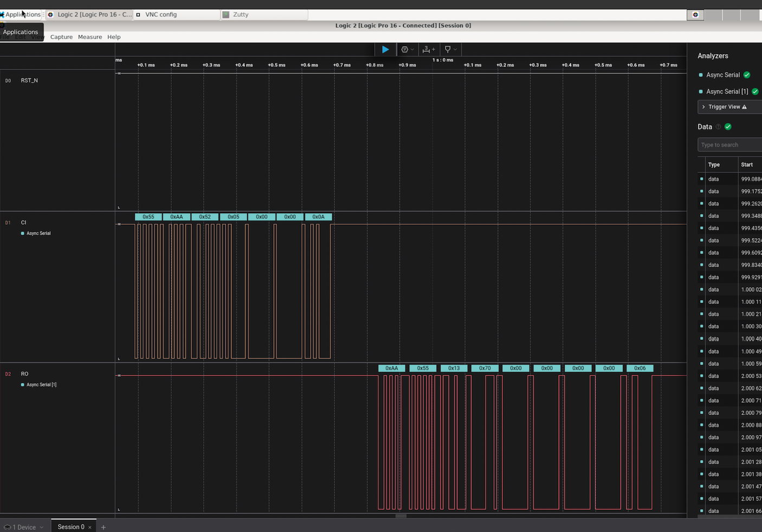Select the data row starting at 2.000 53
Screen dimensions: 762x532
pyautogui.click(x=729, y=376)
